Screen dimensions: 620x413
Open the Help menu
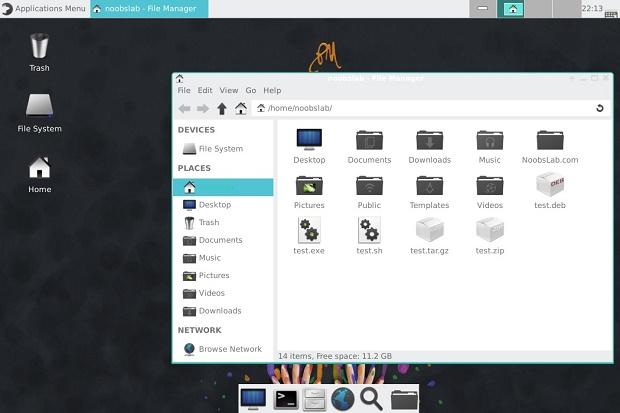pos(272,90)
